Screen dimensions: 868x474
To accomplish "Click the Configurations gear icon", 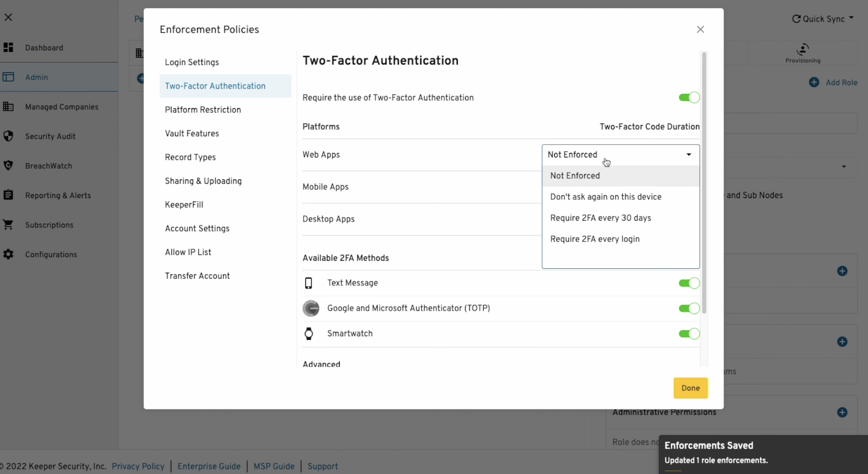I will pos(8,254).
